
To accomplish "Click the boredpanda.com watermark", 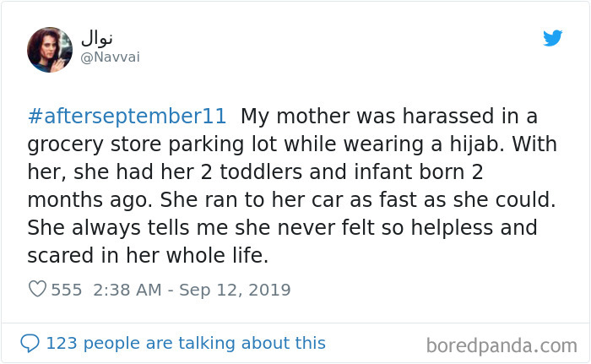I will (502, 345).
